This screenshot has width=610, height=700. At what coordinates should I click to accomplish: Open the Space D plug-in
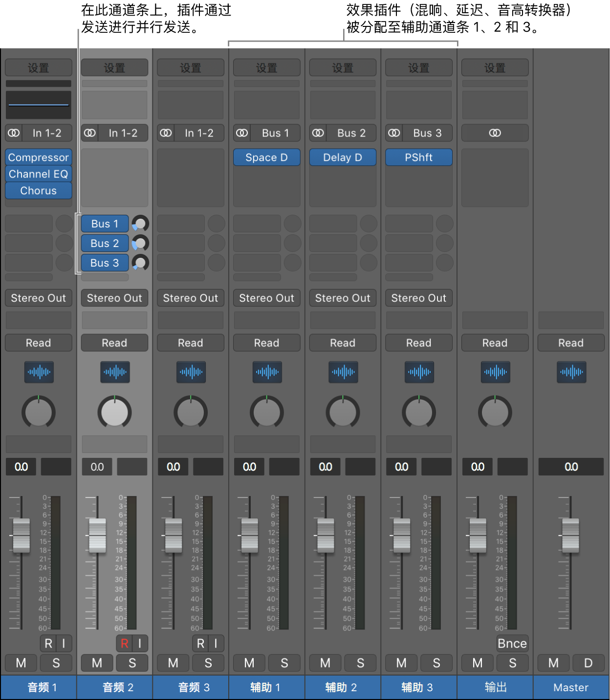pos(266,158)
